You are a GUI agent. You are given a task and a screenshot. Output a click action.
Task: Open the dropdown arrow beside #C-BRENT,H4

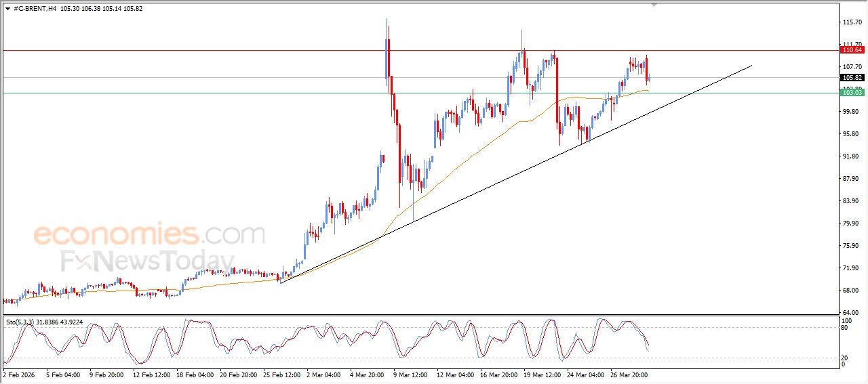(x=7, y=9)
